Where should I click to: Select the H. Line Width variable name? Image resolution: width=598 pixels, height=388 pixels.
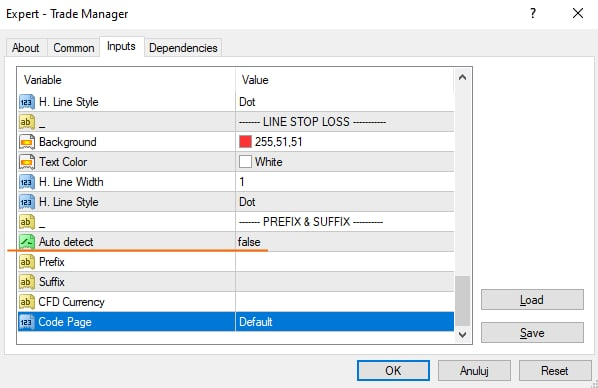[x=71, y=182]
